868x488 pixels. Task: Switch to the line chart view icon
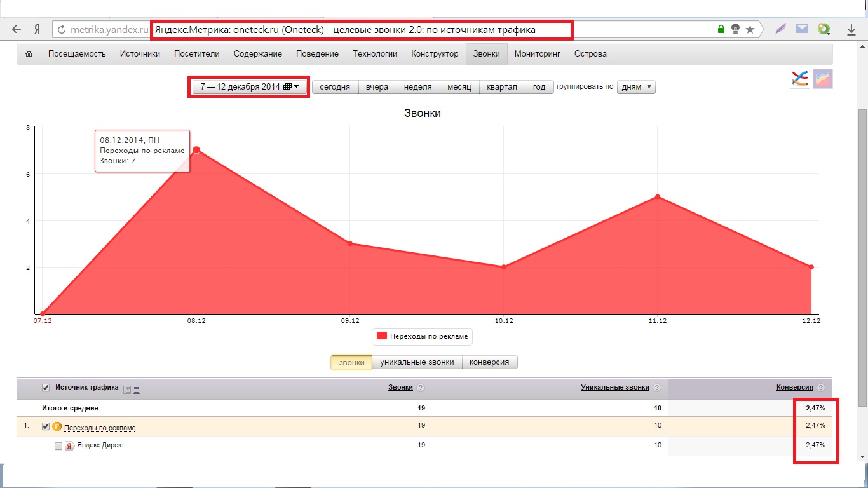[800, 79]
